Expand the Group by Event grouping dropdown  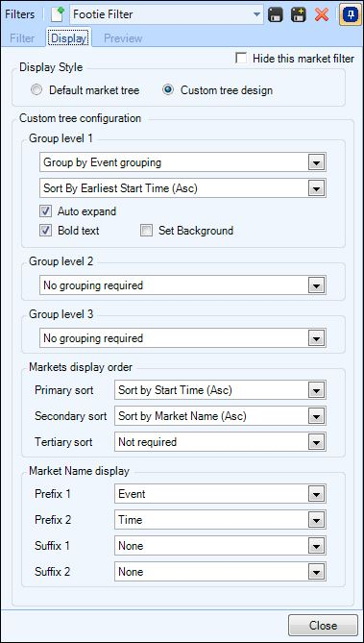tap(182, 162)
